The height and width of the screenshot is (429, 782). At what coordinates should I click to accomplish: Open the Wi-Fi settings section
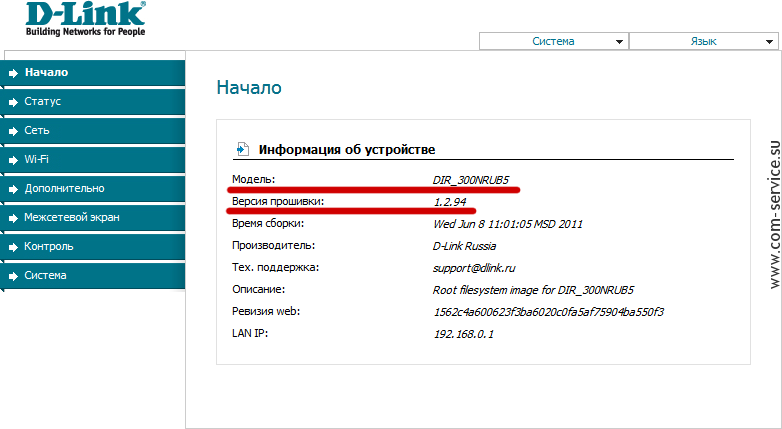(x=93, y=160)
